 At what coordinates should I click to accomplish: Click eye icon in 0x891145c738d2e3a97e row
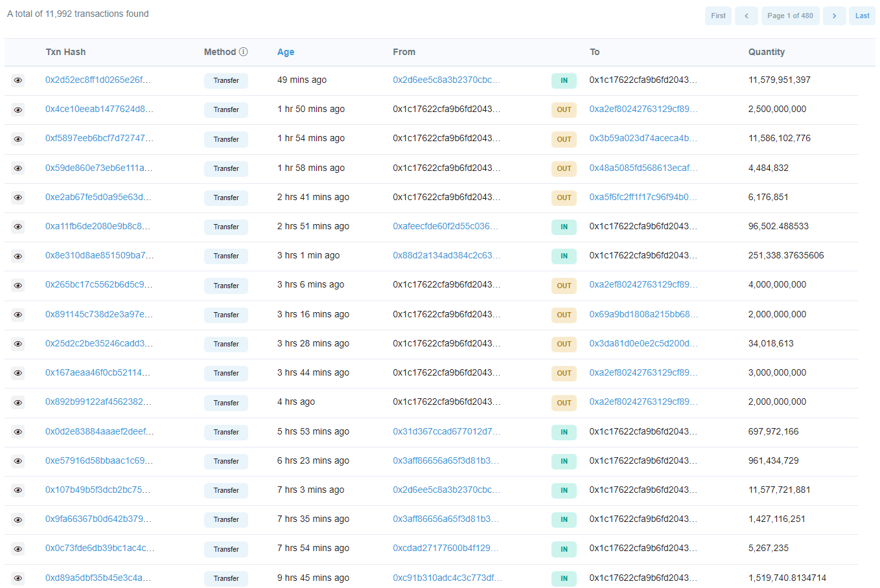18,315
